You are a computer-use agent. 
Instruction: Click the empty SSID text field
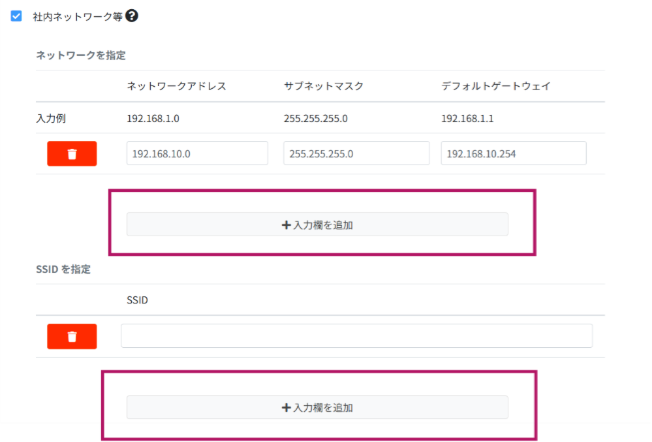pos(356,336)
